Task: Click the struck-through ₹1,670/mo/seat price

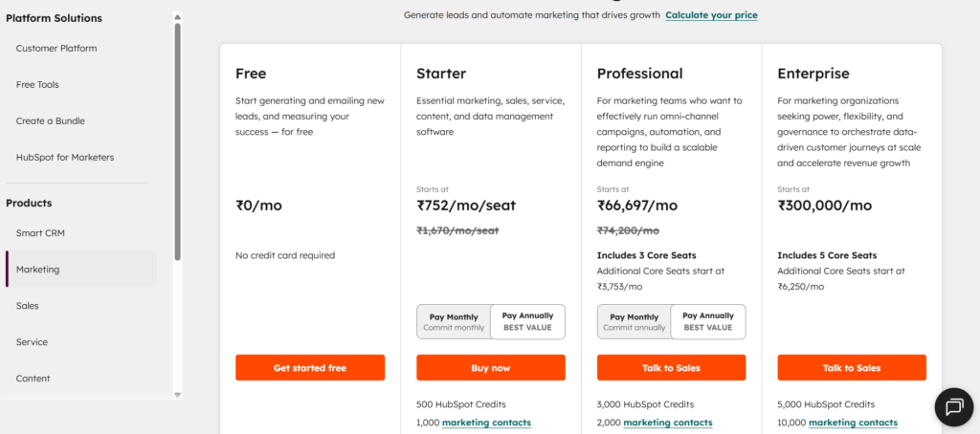Action: click(457, 230)
